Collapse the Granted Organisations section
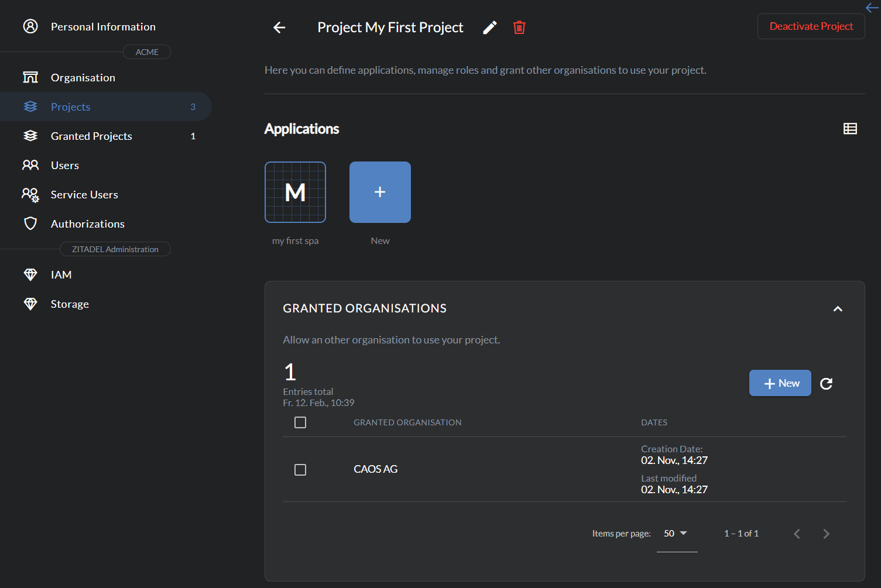Viewport: 881px width, 588px height. 838,308
